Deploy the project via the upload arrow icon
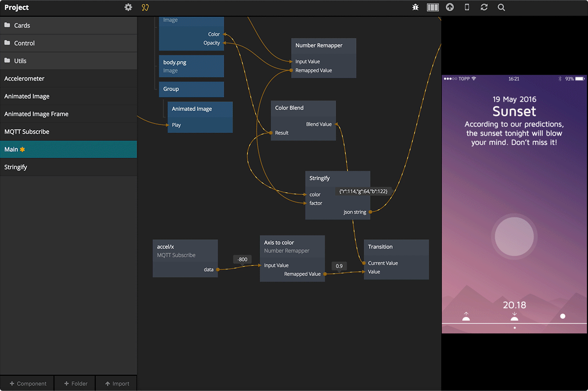The width and height of the screenshot is (588, 391). coord(450,7)
